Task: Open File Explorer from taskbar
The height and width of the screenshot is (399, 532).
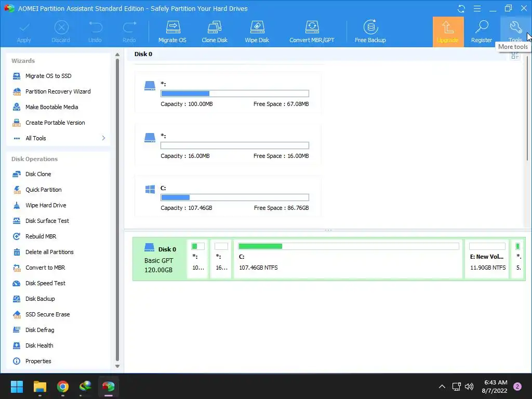Action: pos(39,387)
